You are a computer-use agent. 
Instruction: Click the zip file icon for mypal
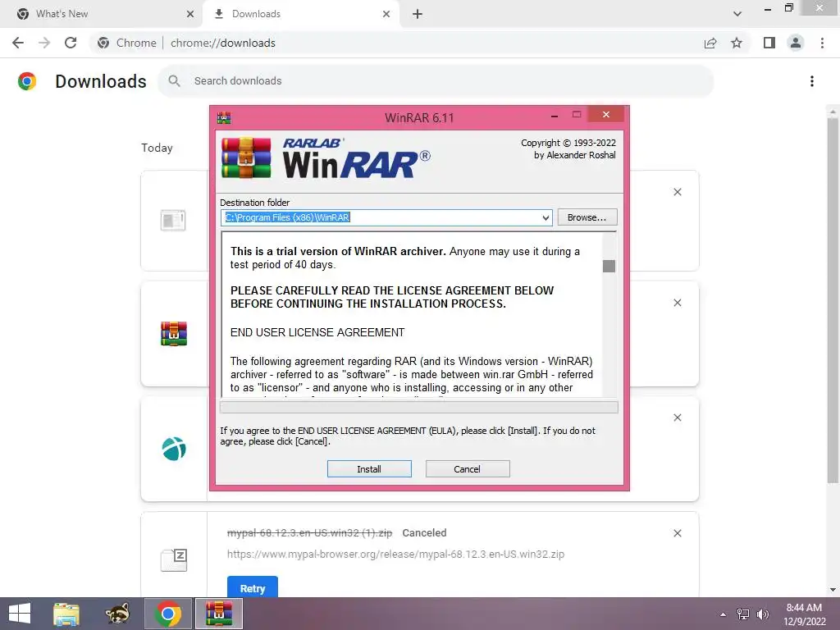[x=174, y=560]
